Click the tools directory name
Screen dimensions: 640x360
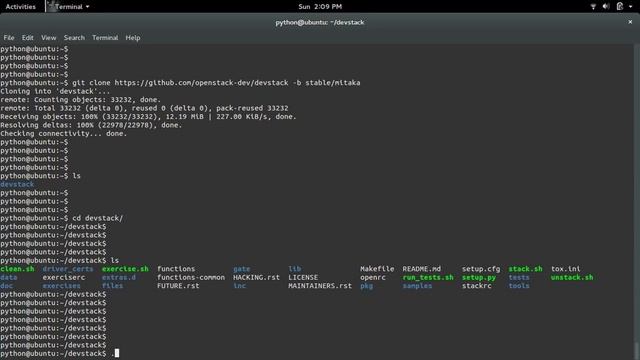tap(519, 286)
